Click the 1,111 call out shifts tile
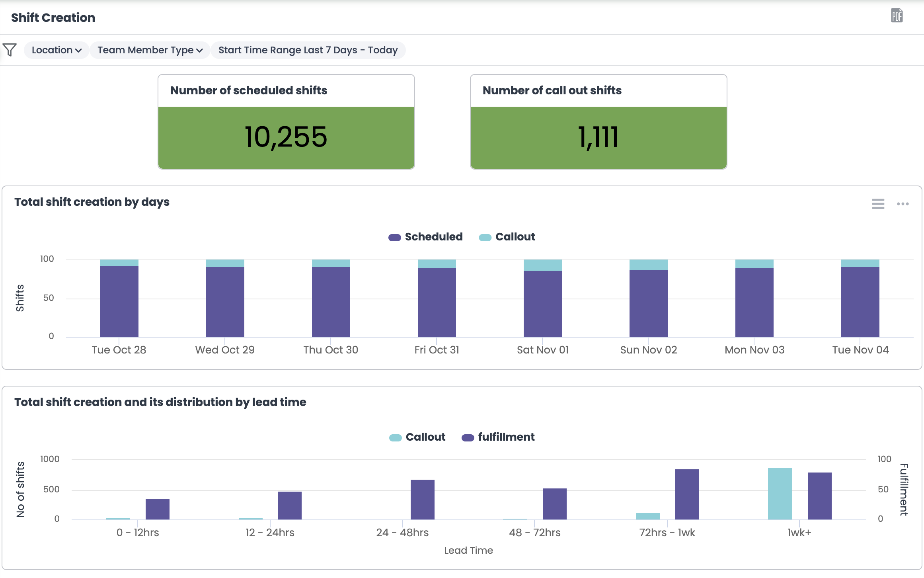The height and width of the screenshot is (578, 924). 598,137
